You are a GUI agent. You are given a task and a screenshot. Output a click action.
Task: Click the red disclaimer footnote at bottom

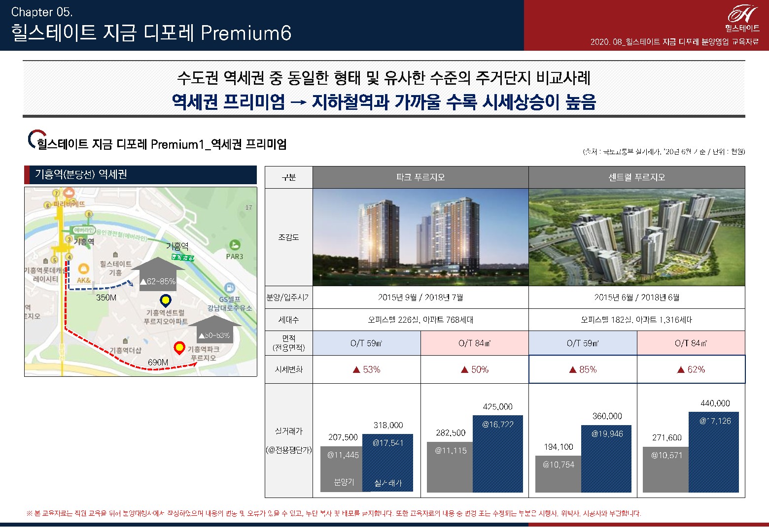pyautogui.click(x=334, y=513)
